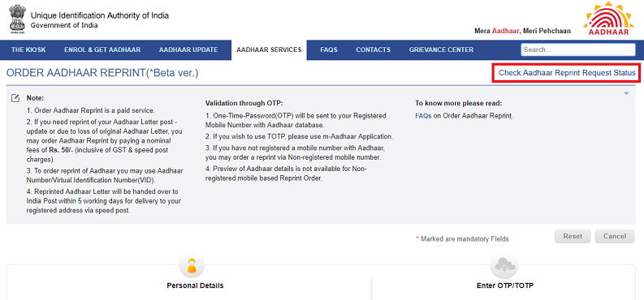The height and width of the screenshot is (300, 644).
Task: Click the Government of India emblem logo
Action: click(x=17, y=19)
